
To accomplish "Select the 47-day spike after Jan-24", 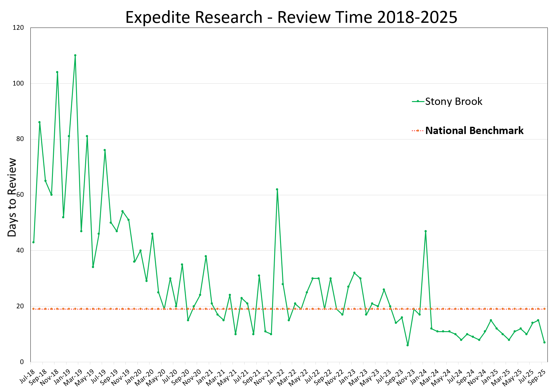I will (425, 231).
